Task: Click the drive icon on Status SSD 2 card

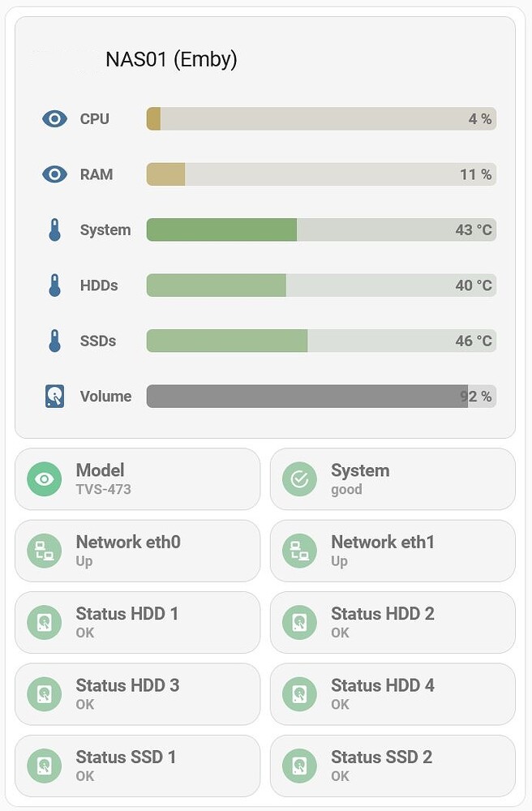Action: pos(299,765)
